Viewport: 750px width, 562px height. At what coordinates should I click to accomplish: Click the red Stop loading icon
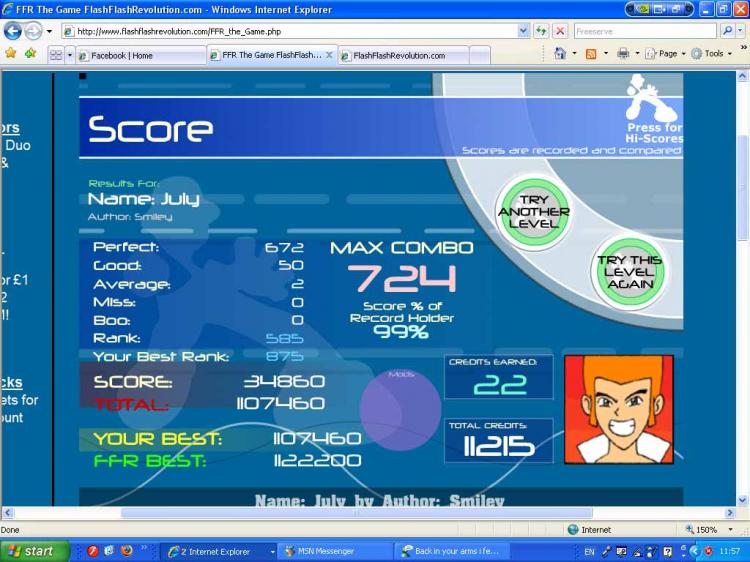(560, 31)
